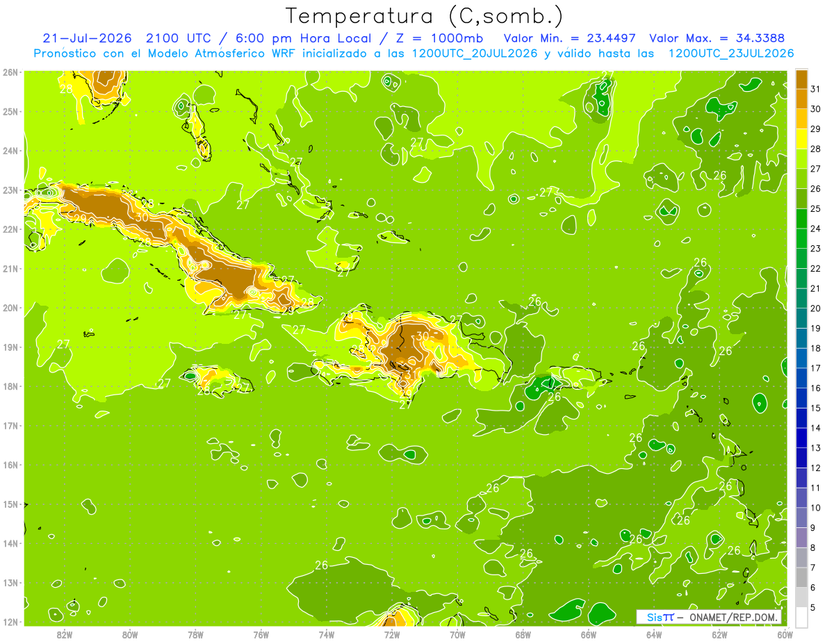The width and height of the screenshot is (834, 644).
Task: Pick the legend color band between 30 and 31
Action: 801,99
